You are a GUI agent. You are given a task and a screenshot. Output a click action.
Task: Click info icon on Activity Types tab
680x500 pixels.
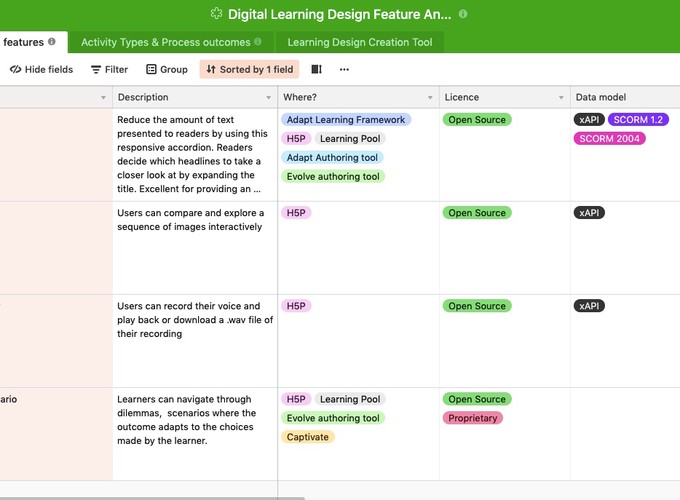[x=258, y=42]
